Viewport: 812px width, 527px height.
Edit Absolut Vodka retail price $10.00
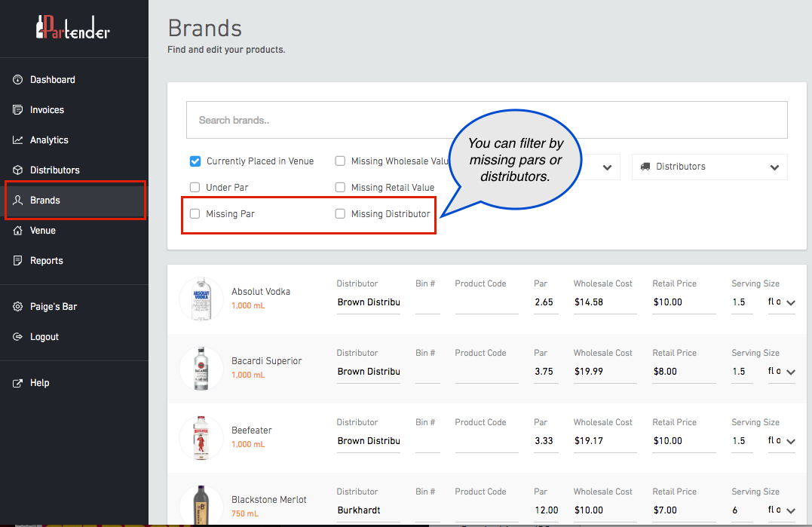point(684,302)
